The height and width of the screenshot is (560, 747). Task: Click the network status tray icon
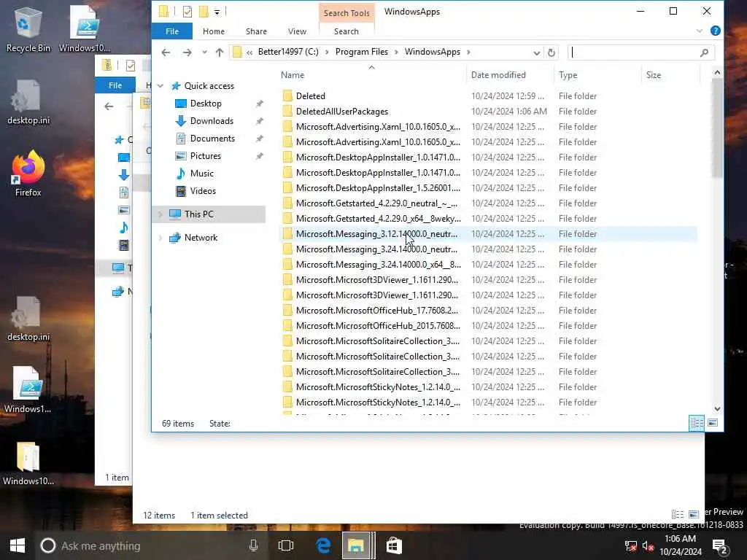coord(631,546)
